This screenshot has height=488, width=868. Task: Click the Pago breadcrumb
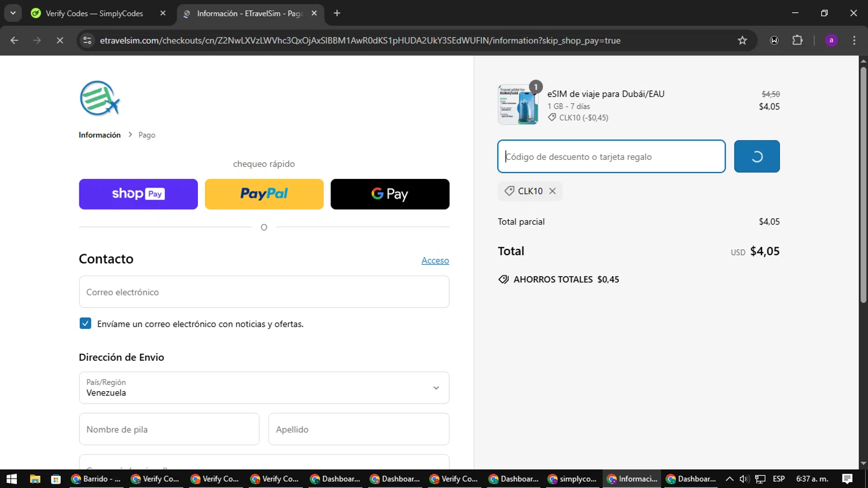(x=147, y=135)
